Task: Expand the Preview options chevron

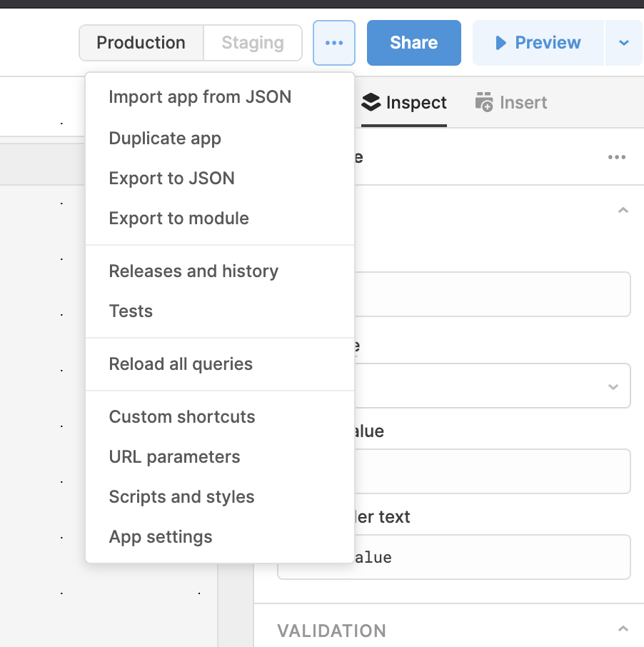Action: click(623, 42)
